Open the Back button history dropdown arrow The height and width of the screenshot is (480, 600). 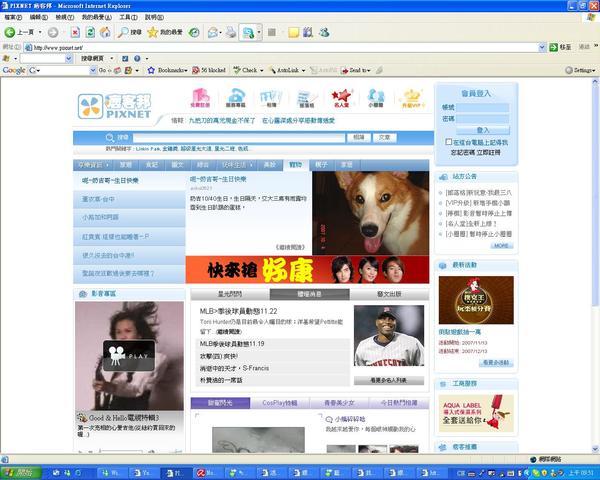pyautogui.click(x=40, y=33)
